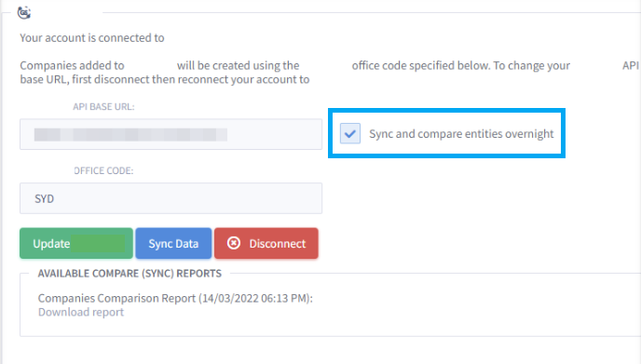Click the Companies Comparison Report entry text

click(x=175, y=298)
